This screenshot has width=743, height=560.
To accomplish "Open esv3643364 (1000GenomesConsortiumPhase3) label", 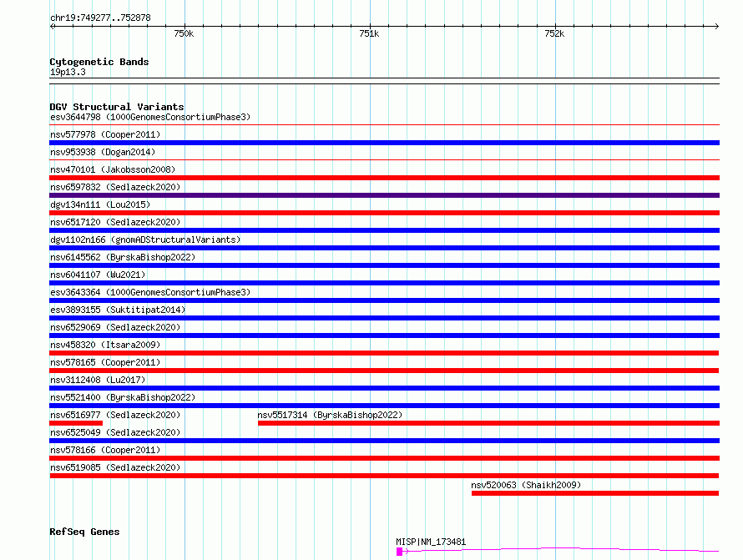I will pyautogui.click(x=150, y=292).
